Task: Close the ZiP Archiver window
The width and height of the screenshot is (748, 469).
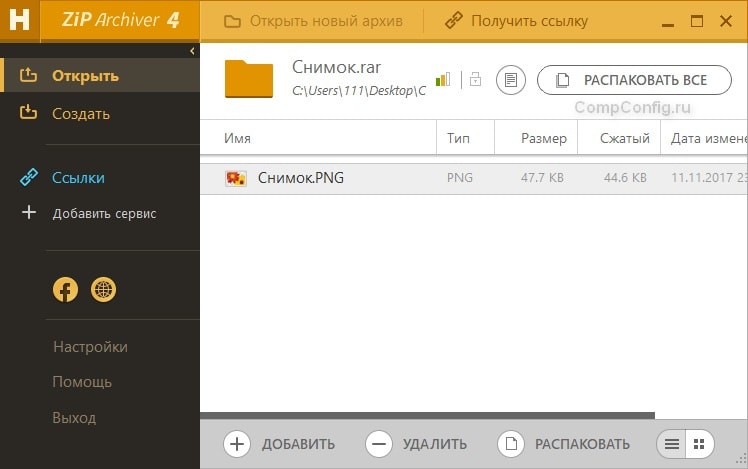Action: [x=726, y=21]
